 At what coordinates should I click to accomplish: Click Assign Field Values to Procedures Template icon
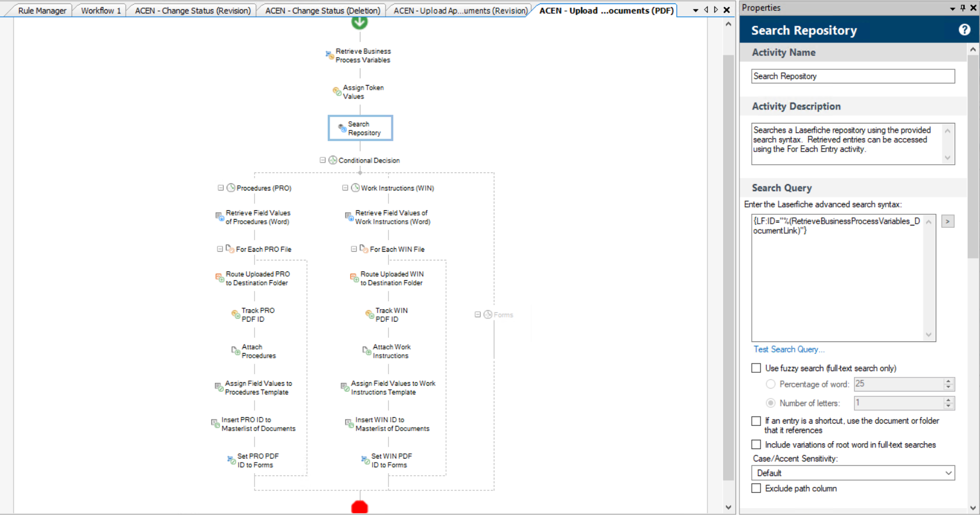click(x=219, y=387)
